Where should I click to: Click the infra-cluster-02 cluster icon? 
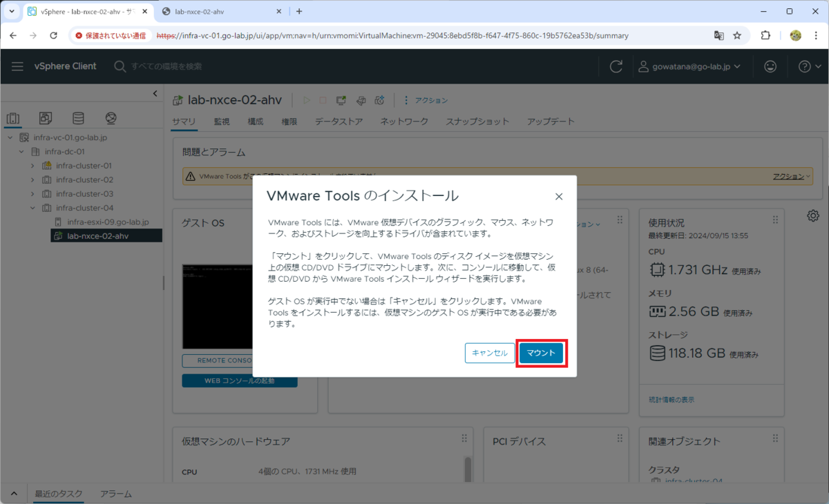click(x=47, y=180)
